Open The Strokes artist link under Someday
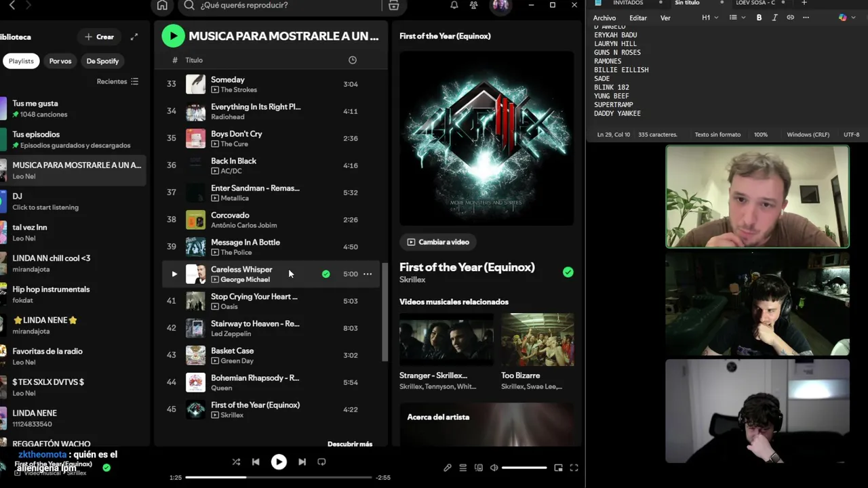This screenshot has height=488, width=868. pyautogui.click(x=239, y=89)
